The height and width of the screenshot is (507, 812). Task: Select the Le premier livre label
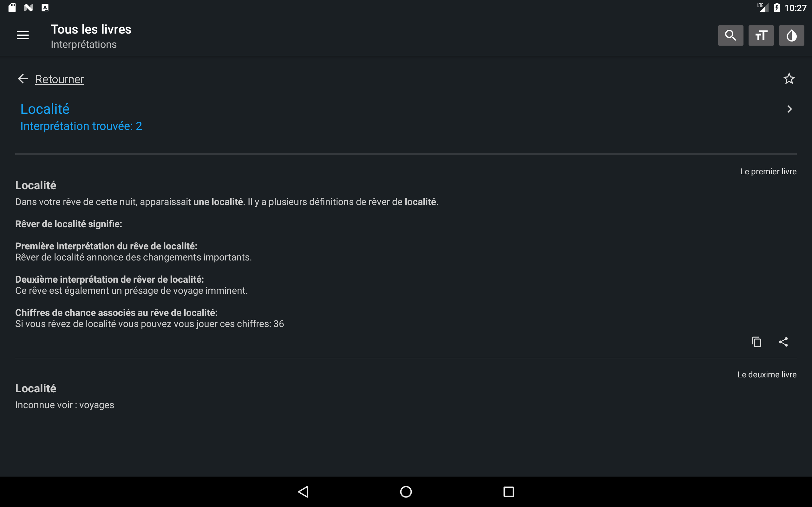click(x=768, y=171)
